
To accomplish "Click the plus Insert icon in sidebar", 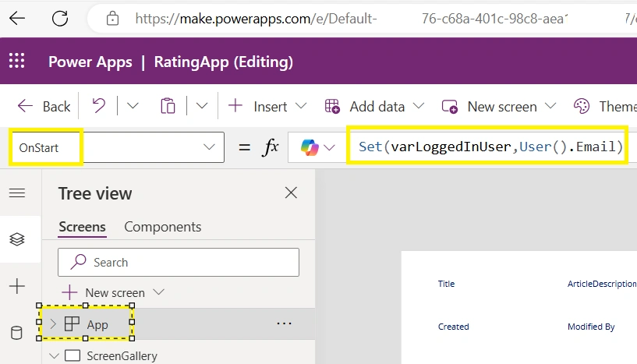I will [17, 286].
